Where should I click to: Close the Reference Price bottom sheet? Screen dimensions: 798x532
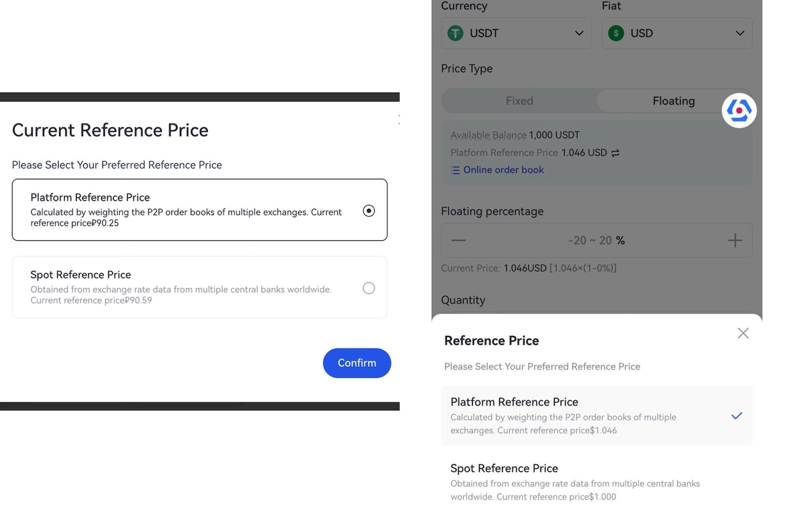click(x=743, y=333)
